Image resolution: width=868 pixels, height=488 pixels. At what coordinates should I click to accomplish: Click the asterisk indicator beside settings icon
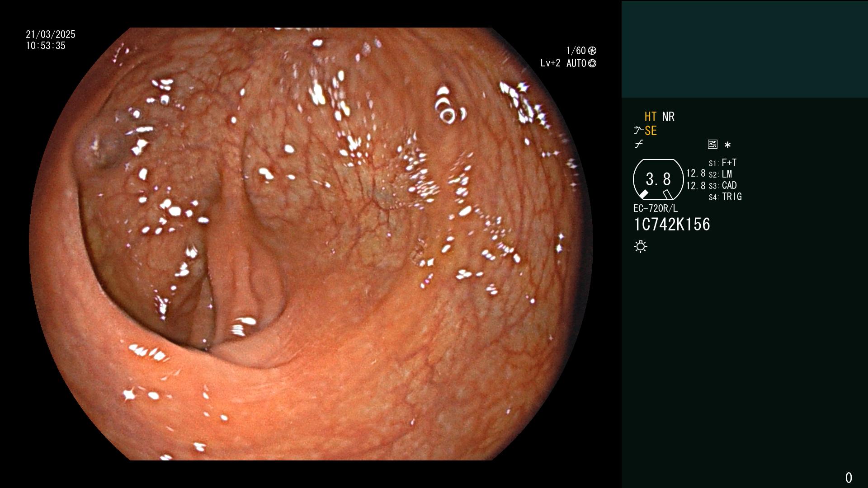727,145
